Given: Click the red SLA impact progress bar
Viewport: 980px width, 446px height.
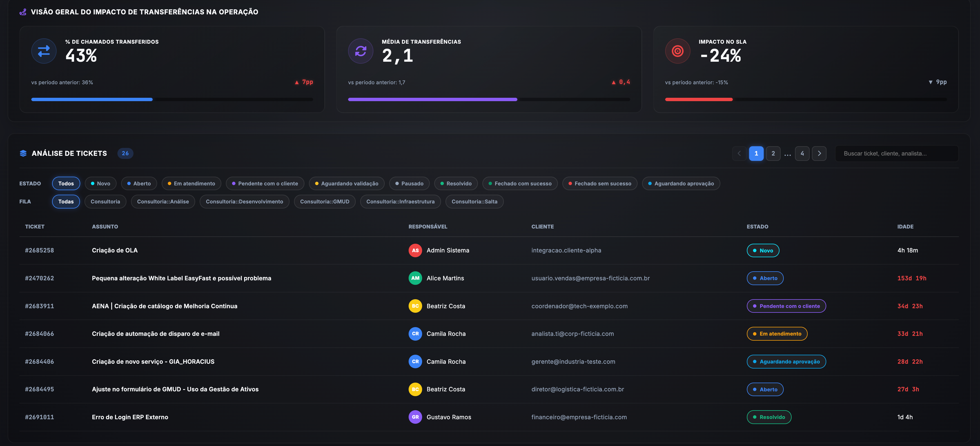Looking at the screenshot, I should 698,99.
